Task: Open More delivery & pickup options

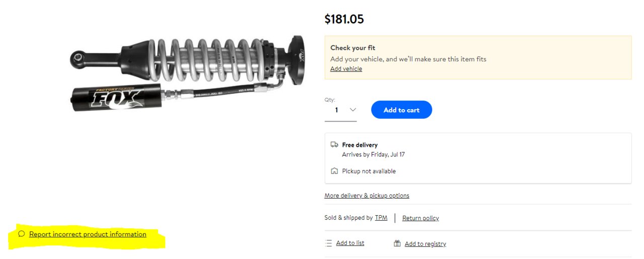Action: coord(367,196)
